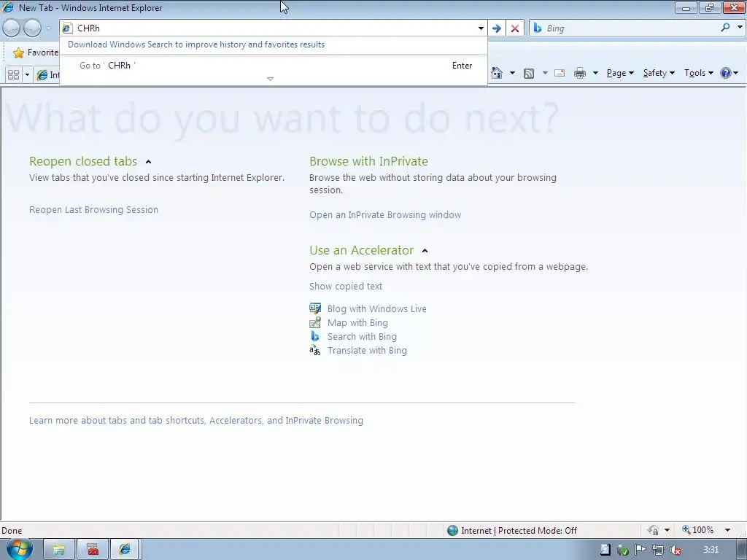Click the Bing search accelerator icon
The width and height of the screenshot is (747, 560).
coord(315,336)
